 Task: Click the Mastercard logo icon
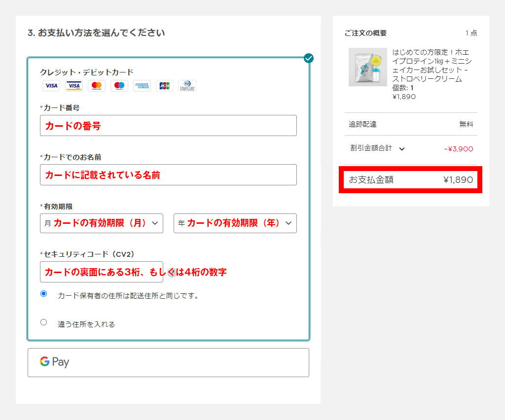click(97, 86)
